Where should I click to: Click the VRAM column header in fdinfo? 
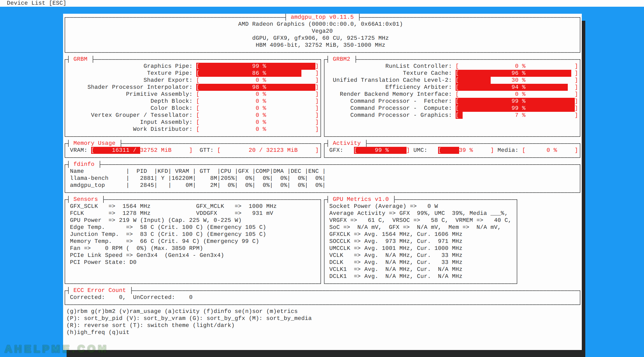[x=182, y=171]
